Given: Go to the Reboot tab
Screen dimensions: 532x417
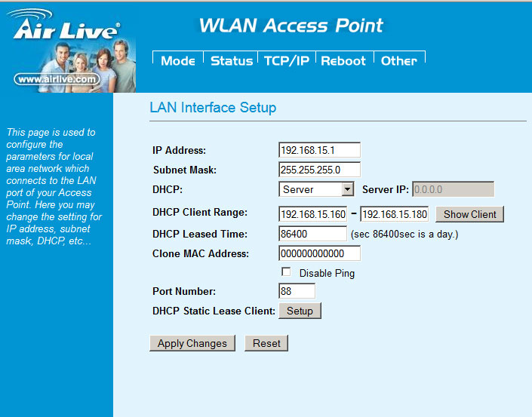Looking at the screenshot, I should click(x=343, y=60).
